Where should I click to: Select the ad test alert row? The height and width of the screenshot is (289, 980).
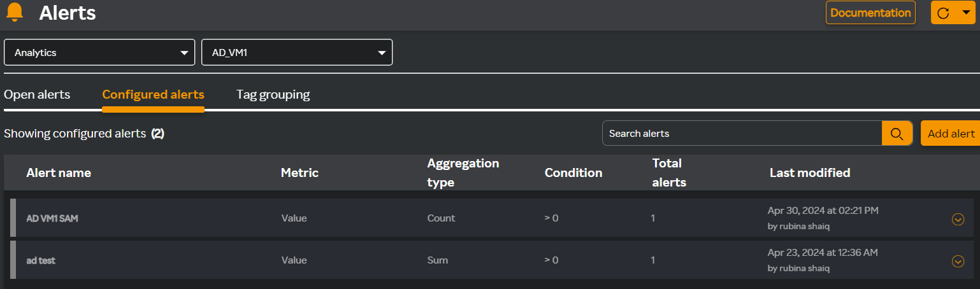(492, 260)
